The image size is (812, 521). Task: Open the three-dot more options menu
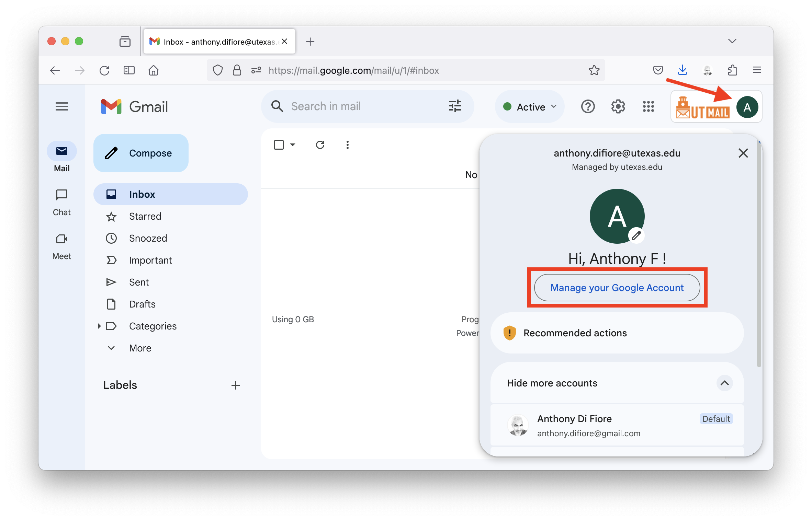point(347,145)
